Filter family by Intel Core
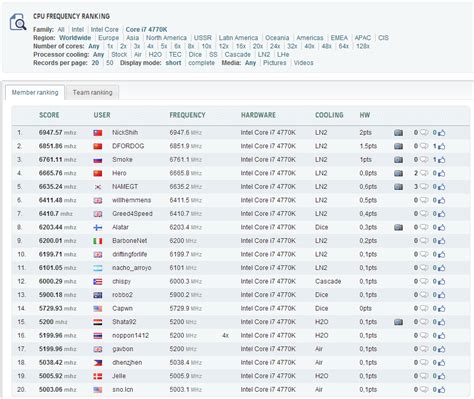This screenshot has height=399, width=474. [x=104, y=29]
